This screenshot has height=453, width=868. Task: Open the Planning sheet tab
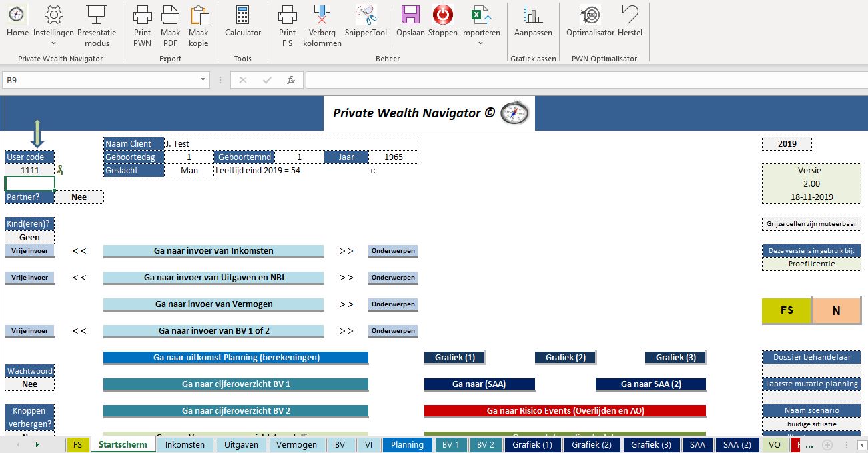[x=407, y=445]
